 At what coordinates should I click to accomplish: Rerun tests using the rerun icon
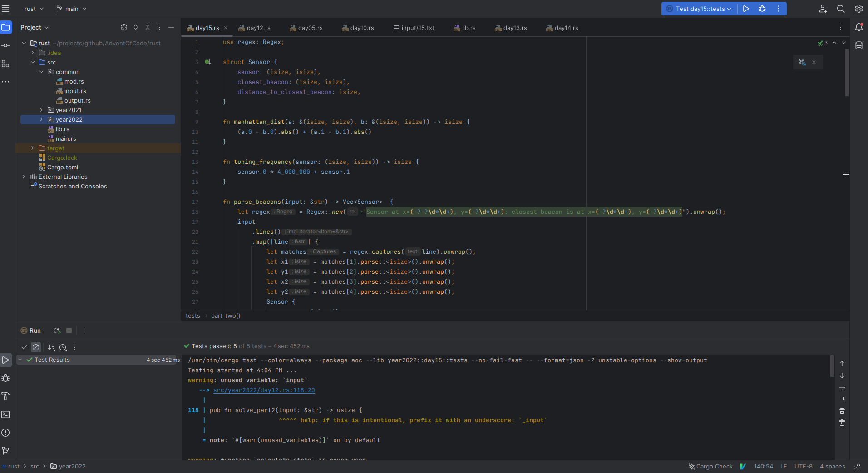[56, 330]
